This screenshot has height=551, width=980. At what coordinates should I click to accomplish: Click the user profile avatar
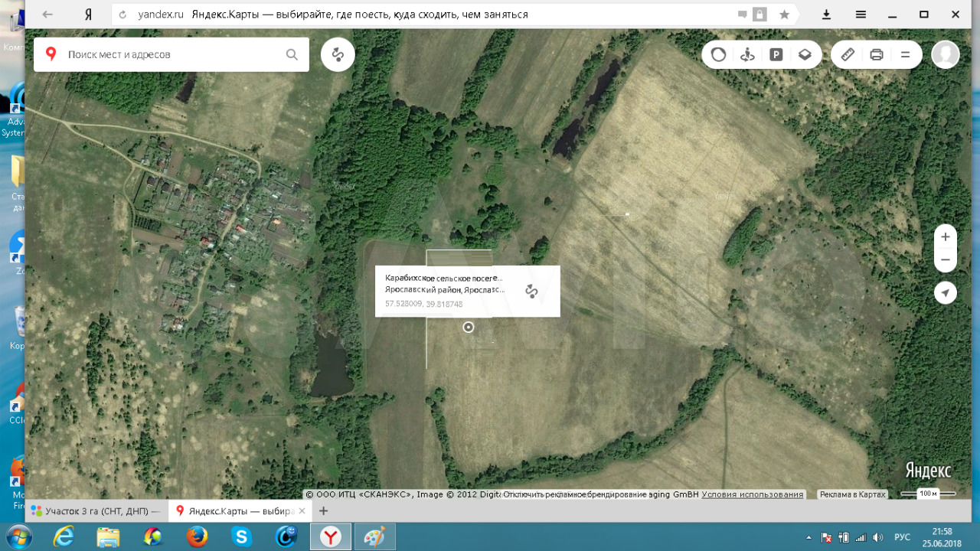946,54
